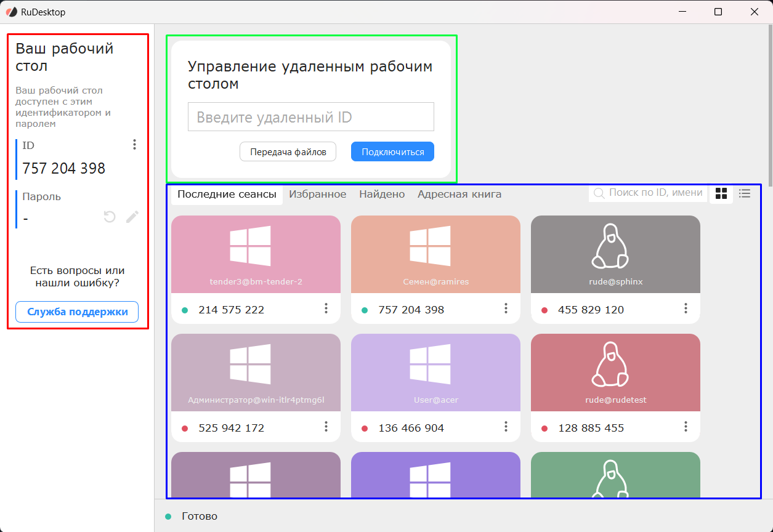Image resolution: width=773 pixels, height=532 pixels.
Task: Select the Последние сеансы tab
Action: [227, 194]
